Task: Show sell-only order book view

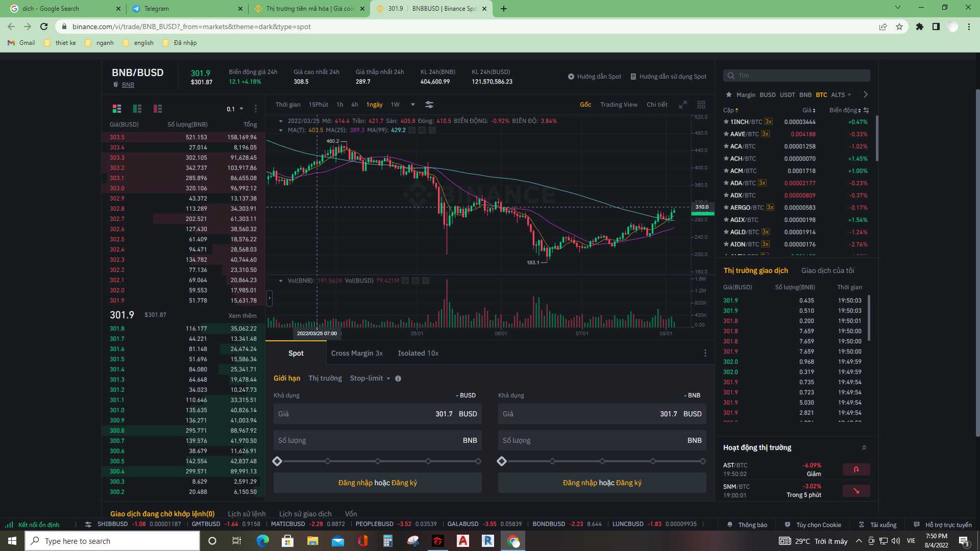Action: 158,109
